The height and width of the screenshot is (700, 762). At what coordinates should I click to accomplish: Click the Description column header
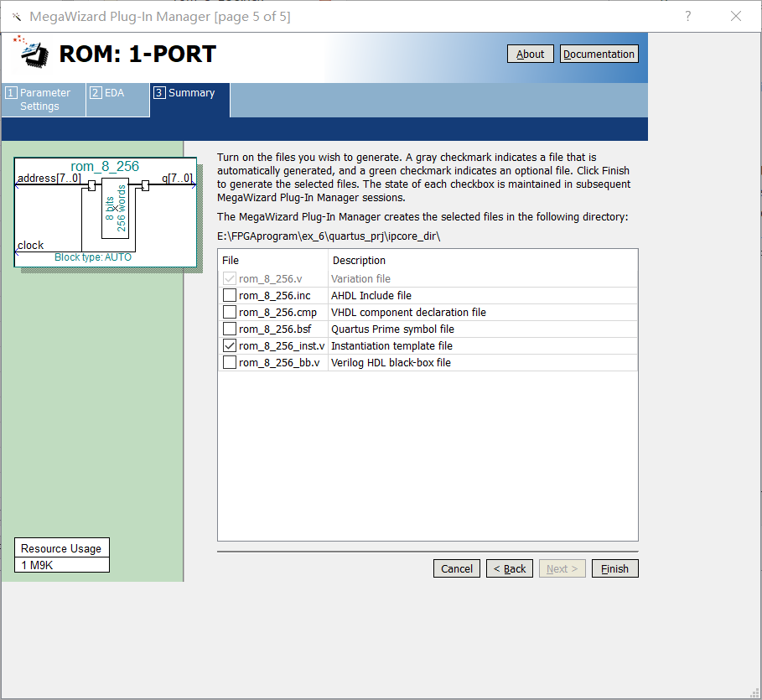tap(359, 260)
